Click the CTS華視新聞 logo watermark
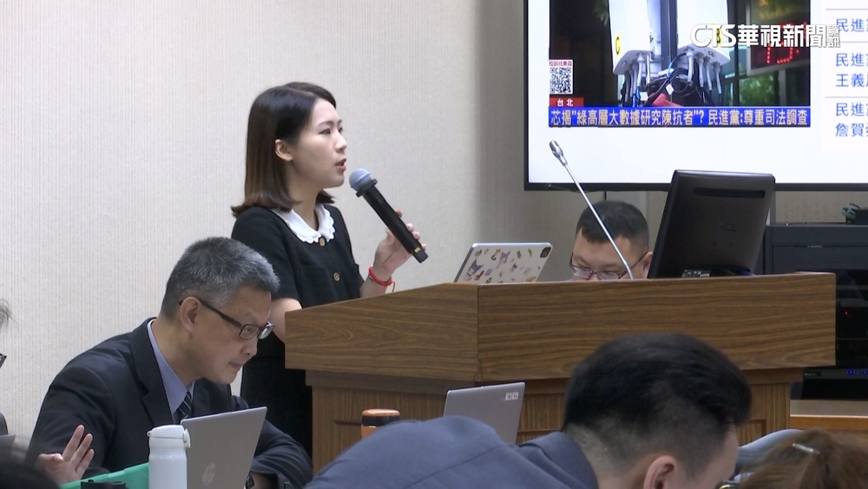Screen dimensions: 868x489 click(764, 36)
